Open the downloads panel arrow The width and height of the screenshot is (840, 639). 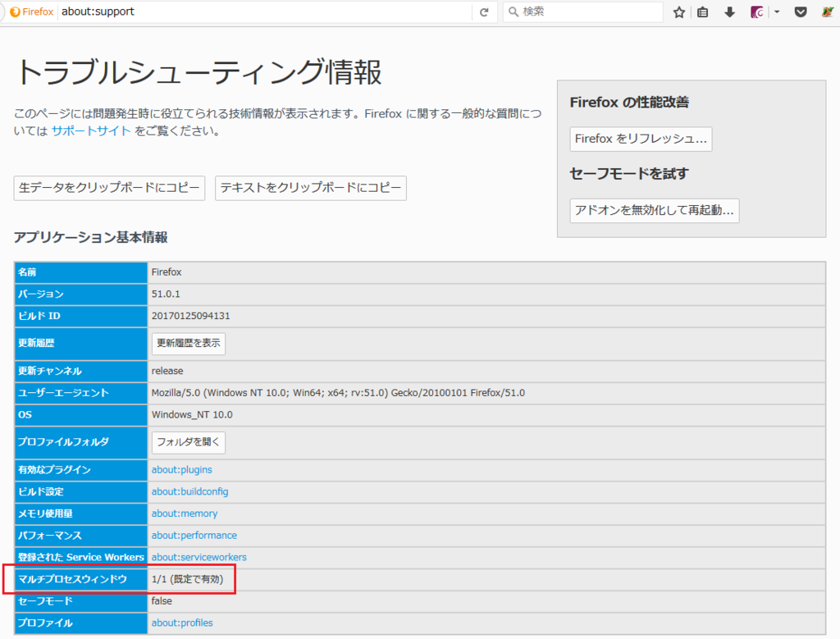729,11
